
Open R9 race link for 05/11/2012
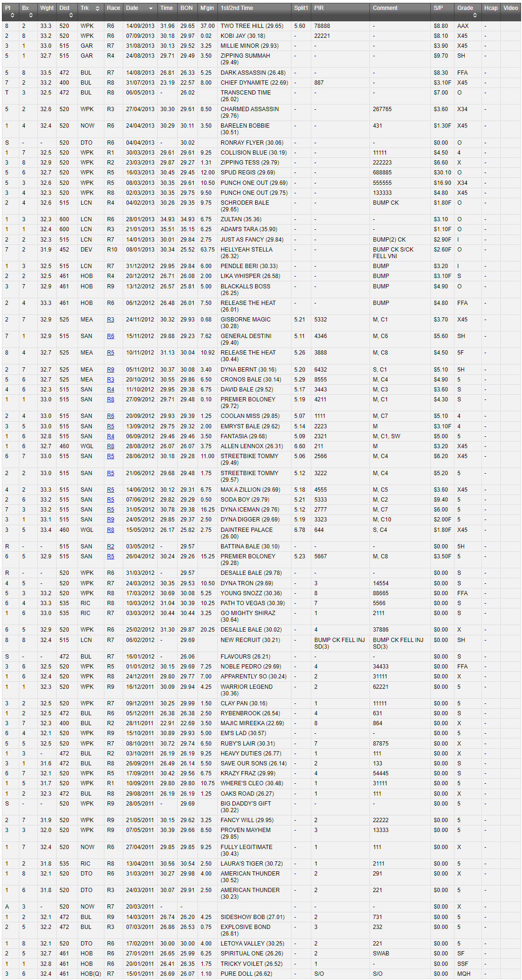(111, 370)
